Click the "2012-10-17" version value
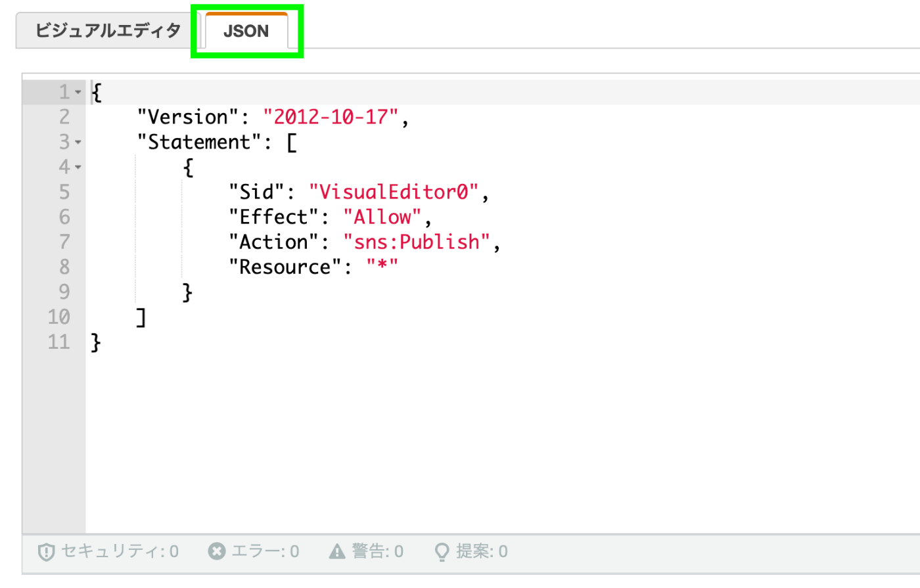The image size is (920, 588). click(331, 118)
